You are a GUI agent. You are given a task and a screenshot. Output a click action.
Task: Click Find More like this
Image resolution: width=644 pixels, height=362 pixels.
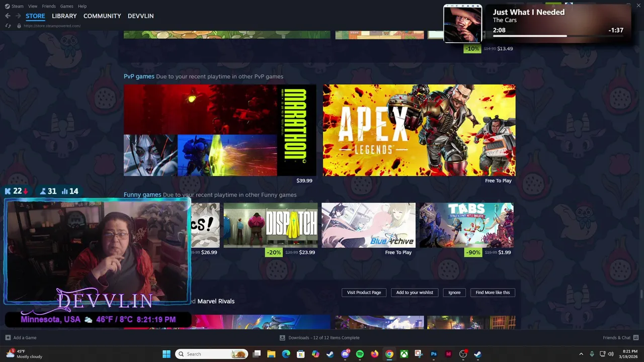coord(493,293)
